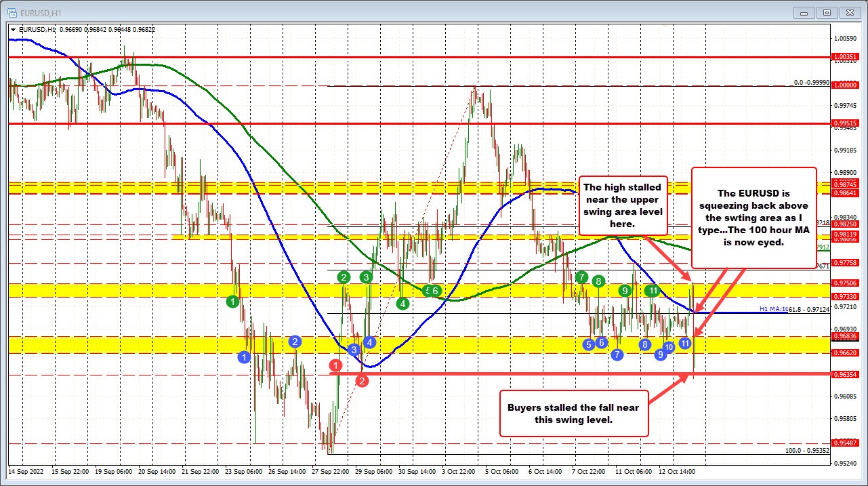This screenshot has height=486, width=868.
Task: Click the 0.96085 price scale value
Action: (x=844, y=396)
